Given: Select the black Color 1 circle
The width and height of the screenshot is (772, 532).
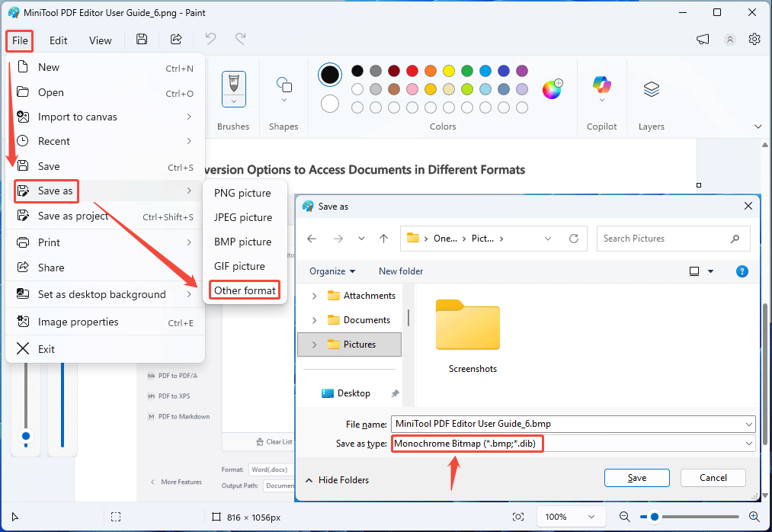Looking at the screenshot, I should click(330, 75).
